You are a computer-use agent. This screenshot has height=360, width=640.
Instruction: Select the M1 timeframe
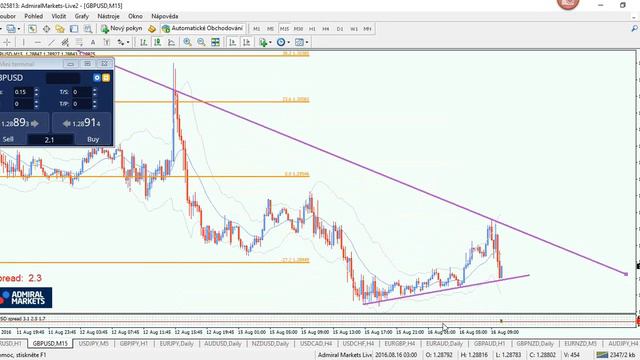coord(256,29)
